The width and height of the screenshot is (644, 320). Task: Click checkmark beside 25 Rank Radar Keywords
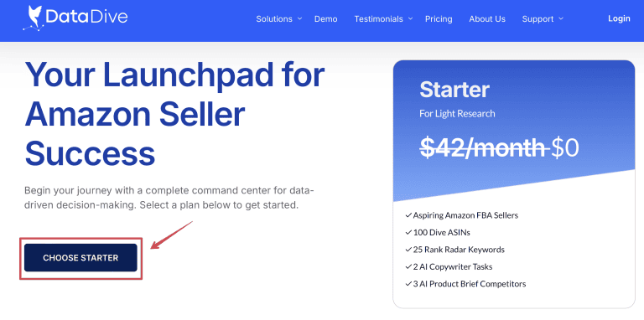tap(408, 250)
